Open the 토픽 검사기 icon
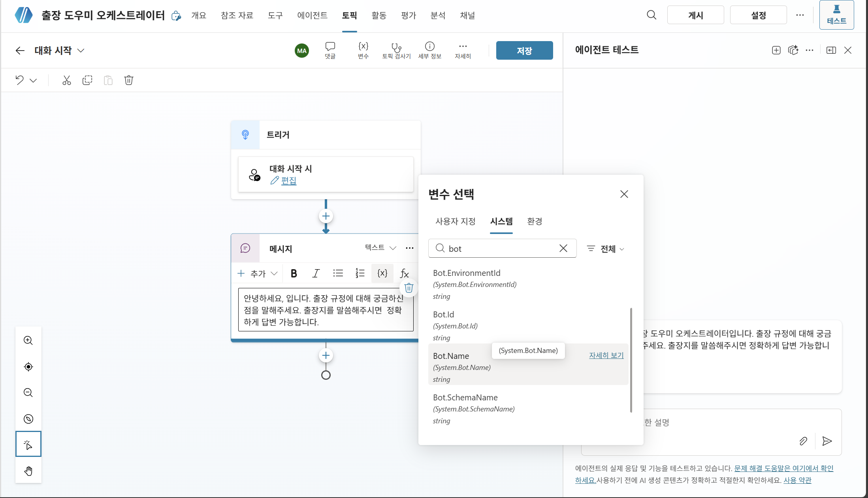This screenshot has width=868, height=498. pyautogui.click(x=396, y=50)
